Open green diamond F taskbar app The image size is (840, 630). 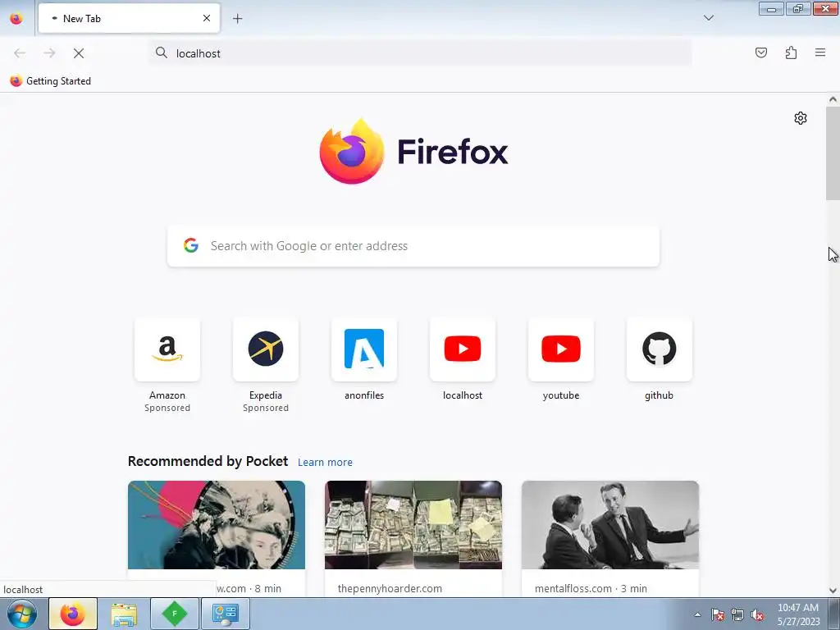point(175,614)
